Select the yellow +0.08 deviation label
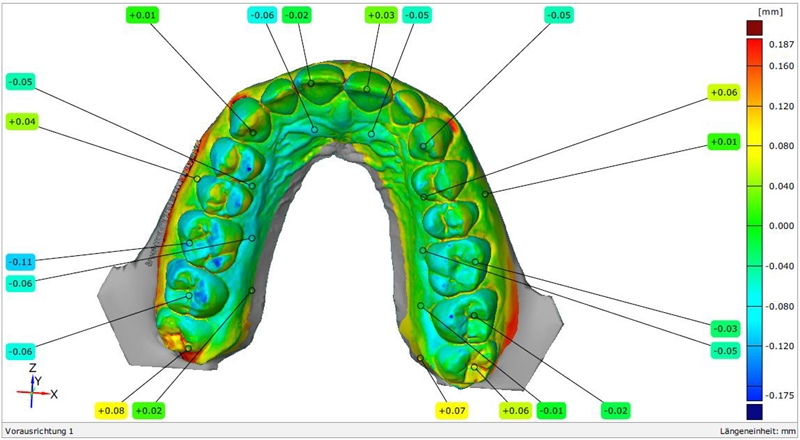Screen dimensions: 800x440 tap(113, 410)
